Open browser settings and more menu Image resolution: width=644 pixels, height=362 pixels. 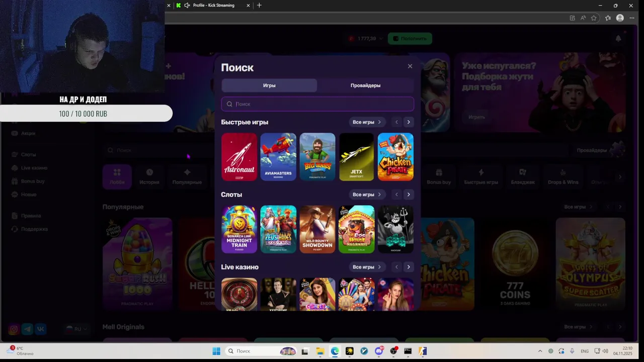click(x=632, y=18)
